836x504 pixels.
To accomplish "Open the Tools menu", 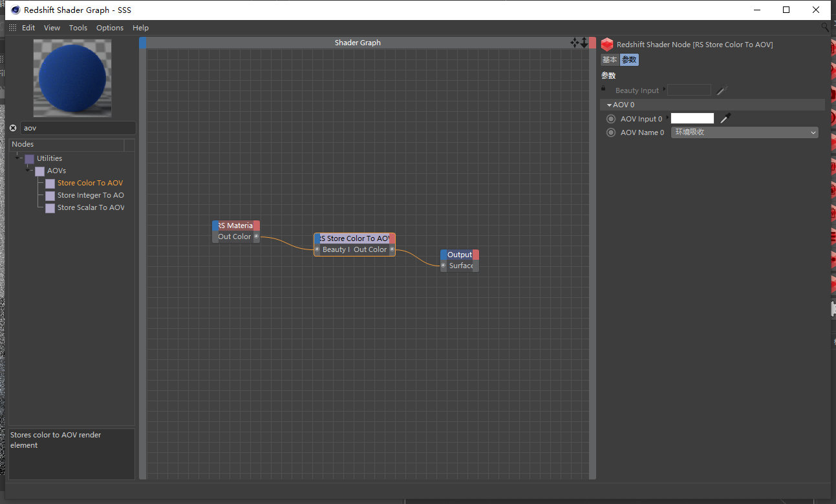I will 78,28.
